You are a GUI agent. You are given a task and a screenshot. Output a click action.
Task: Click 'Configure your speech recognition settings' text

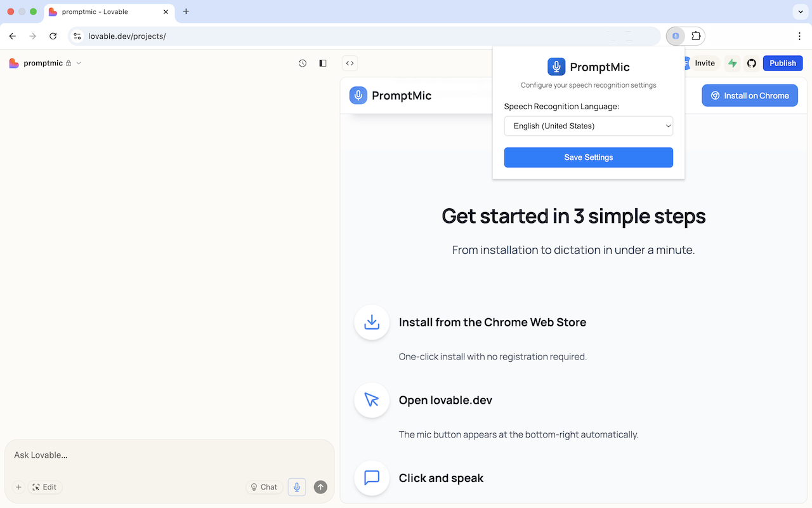pyautogui.click(x=589, y=85)
